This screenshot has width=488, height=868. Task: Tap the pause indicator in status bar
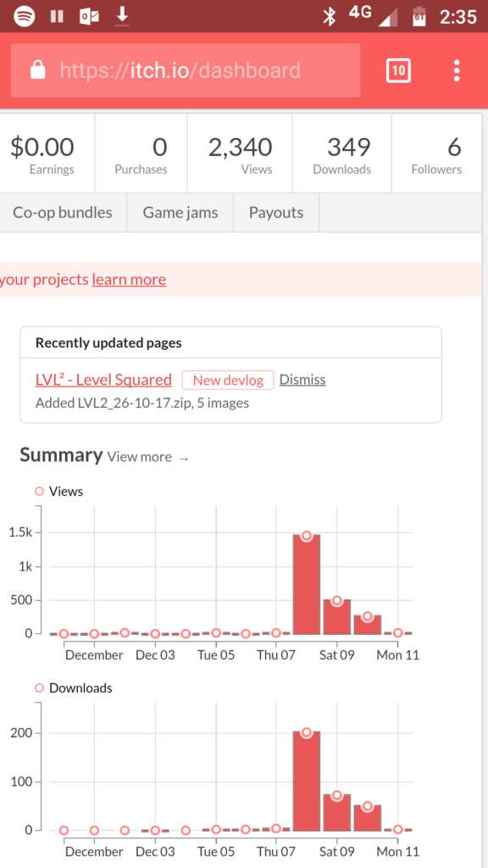(x=57, y=16)
